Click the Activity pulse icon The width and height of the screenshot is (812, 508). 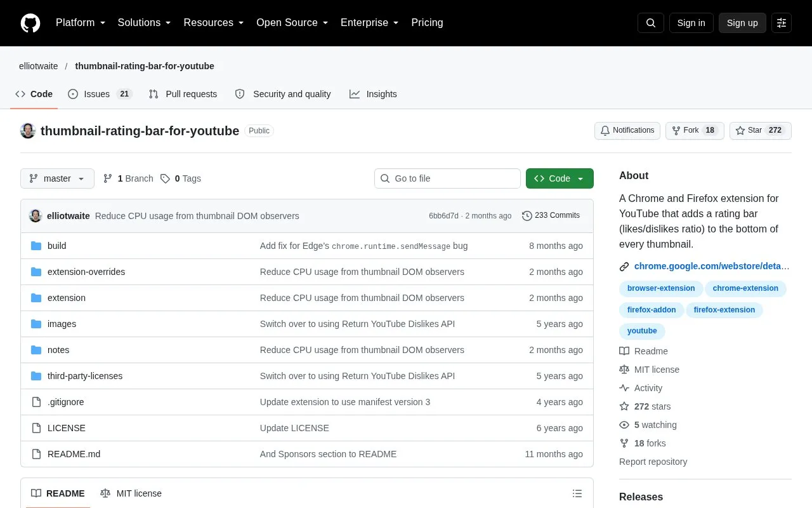[x=624, y=388]
